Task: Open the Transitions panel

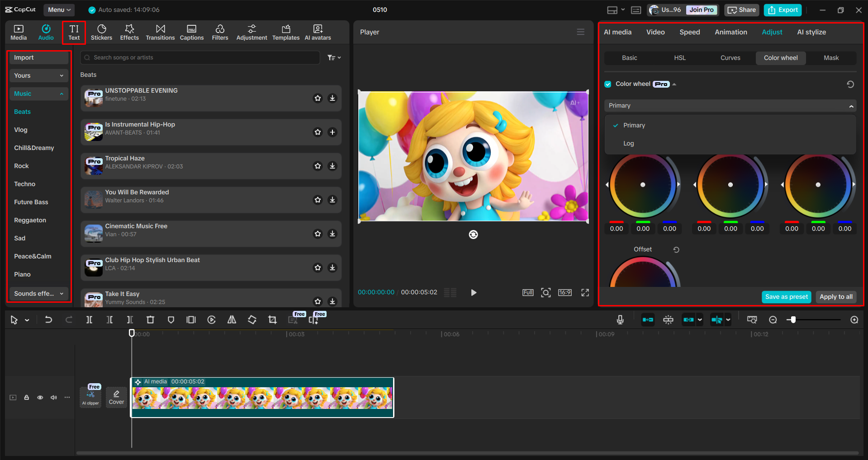Action: tap(160, 32)
